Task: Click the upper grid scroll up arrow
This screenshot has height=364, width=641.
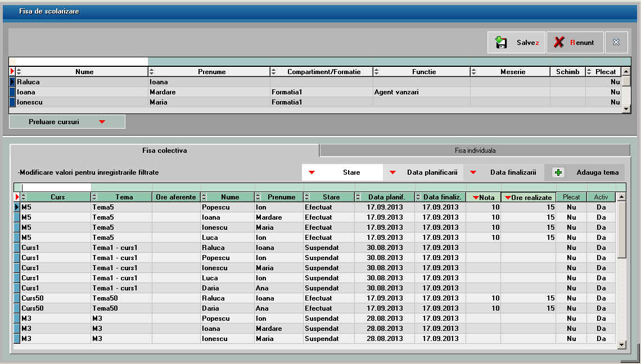Action: point(626,72)
